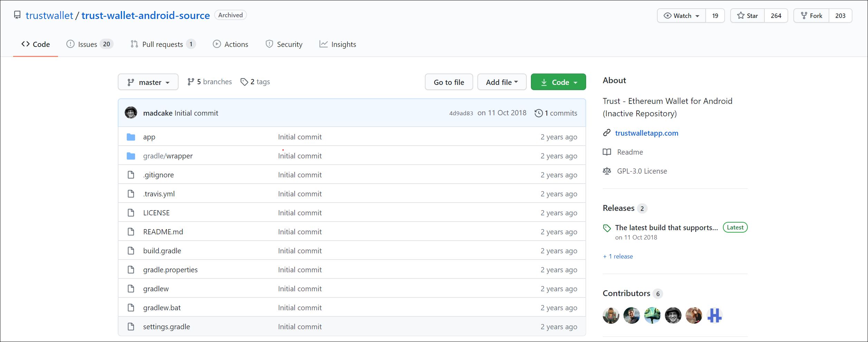Open the settings.gradle file
The image size is (868, 342).
pos(166,327)
